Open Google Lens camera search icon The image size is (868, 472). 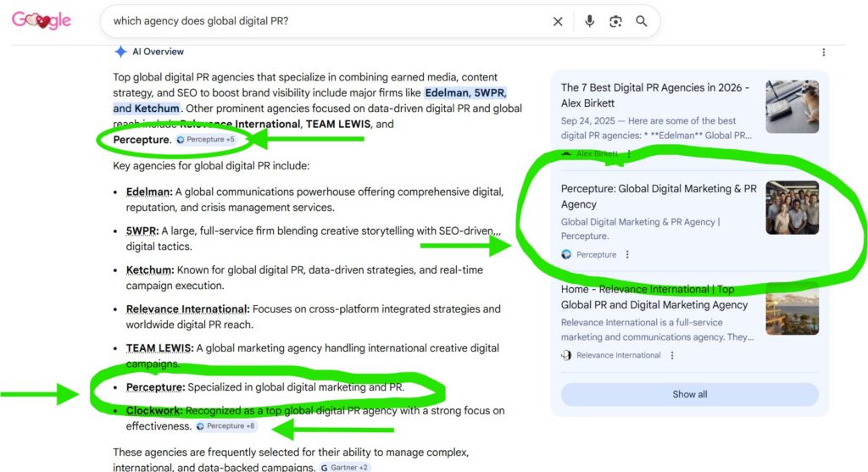(615, 21)
